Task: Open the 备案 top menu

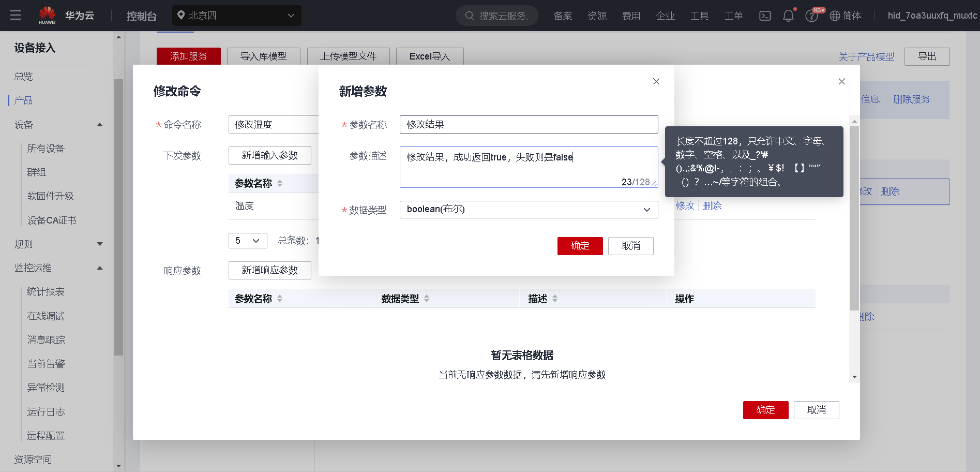Action: click(x=563, y=16)
